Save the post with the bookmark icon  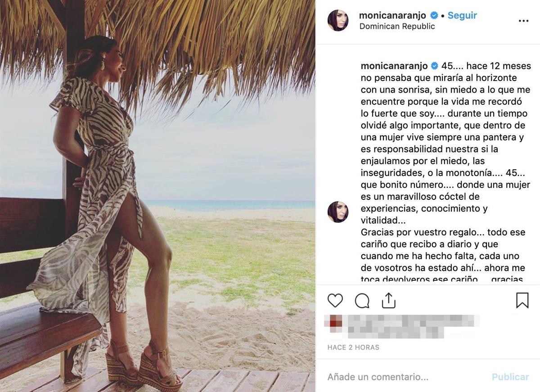click(522, 300)
